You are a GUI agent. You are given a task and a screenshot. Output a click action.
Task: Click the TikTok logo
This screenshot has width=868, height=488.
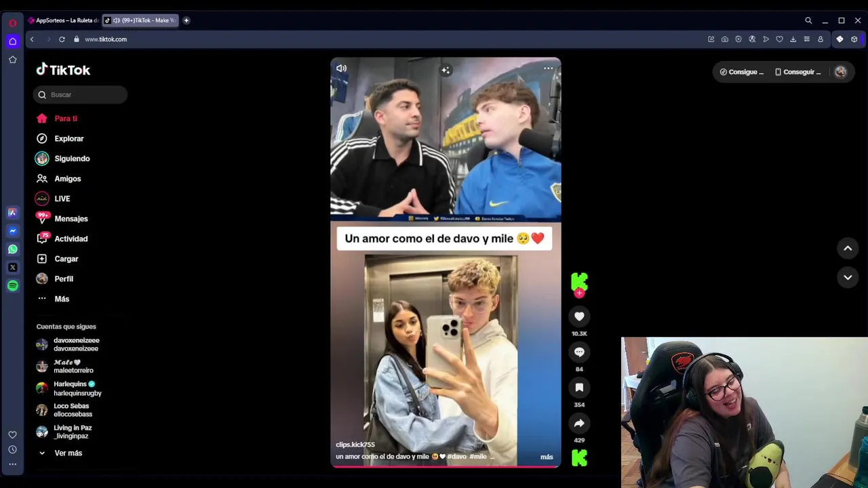click(x=63, y=70)
